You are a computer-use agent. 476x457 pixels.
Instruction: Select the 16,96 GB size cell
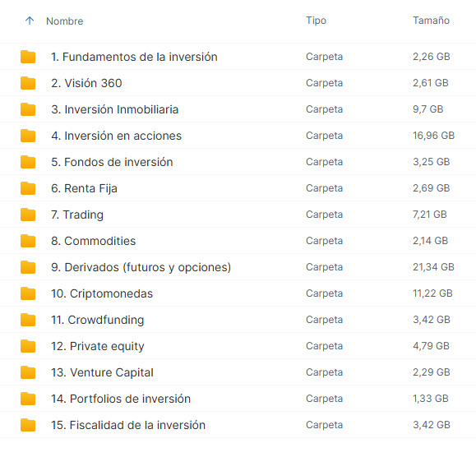[433, 136]
